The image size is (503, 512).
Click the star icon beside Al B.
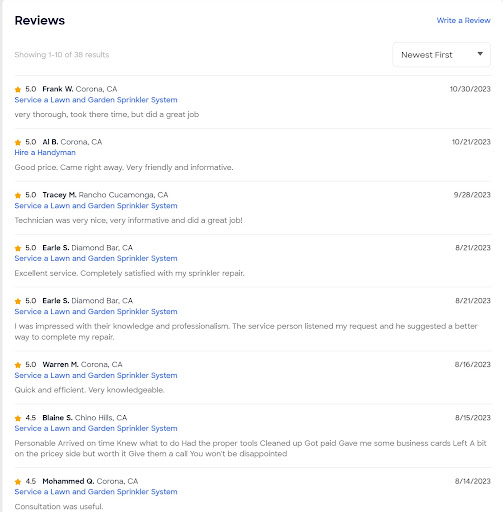pyautogui.click(x=18, y=142)
